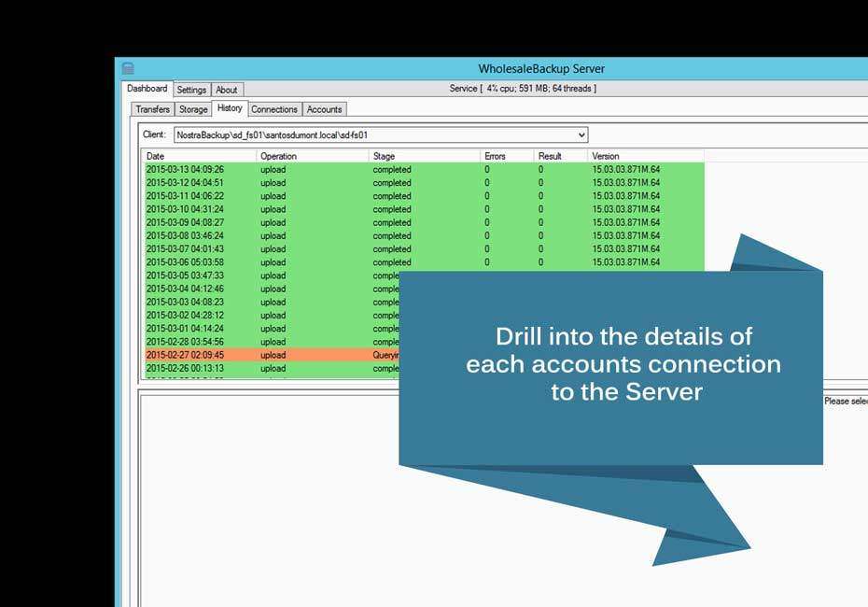Switch to the Settings tab

coord(191,90)
